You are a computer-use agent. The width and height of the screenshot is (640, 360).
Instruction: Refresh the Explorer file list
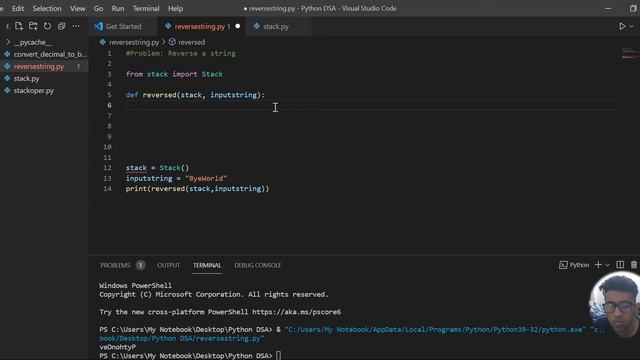47,26
